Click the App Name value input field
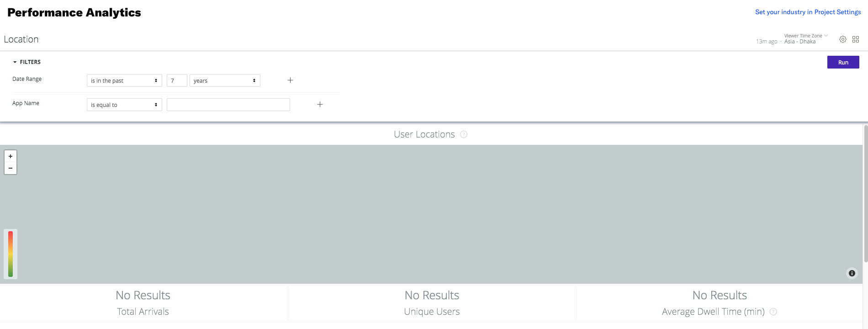The image size is (868, 329). (x=228, y=104)
